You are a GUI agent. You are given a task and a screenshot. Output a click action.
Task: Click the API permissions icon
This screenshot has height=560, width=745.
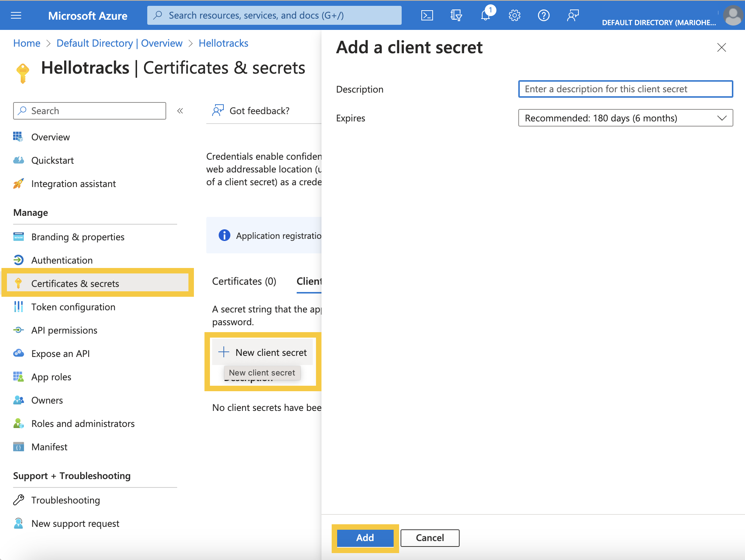tap(18, 330)
